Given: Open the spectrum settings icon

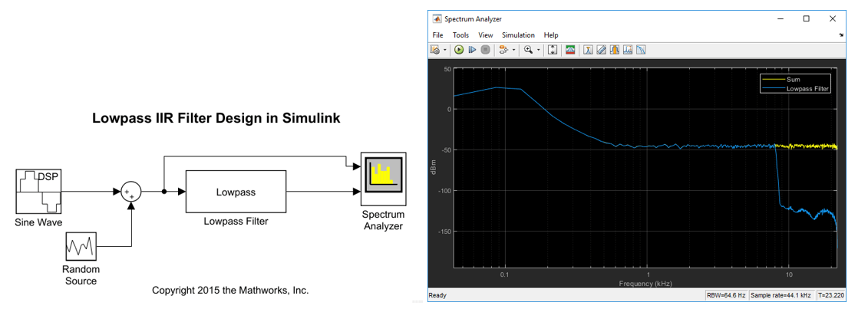Looking at the screenshot, I should (x=570, y=50).
